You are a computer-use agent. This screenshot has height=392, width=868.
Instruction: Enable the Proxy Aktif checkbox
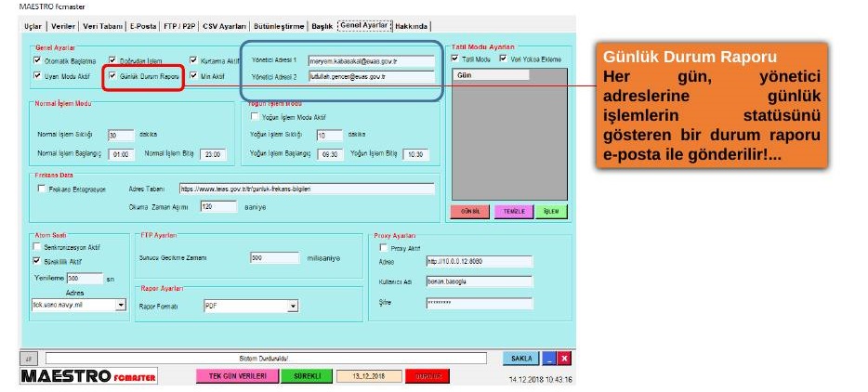(384, 248)
